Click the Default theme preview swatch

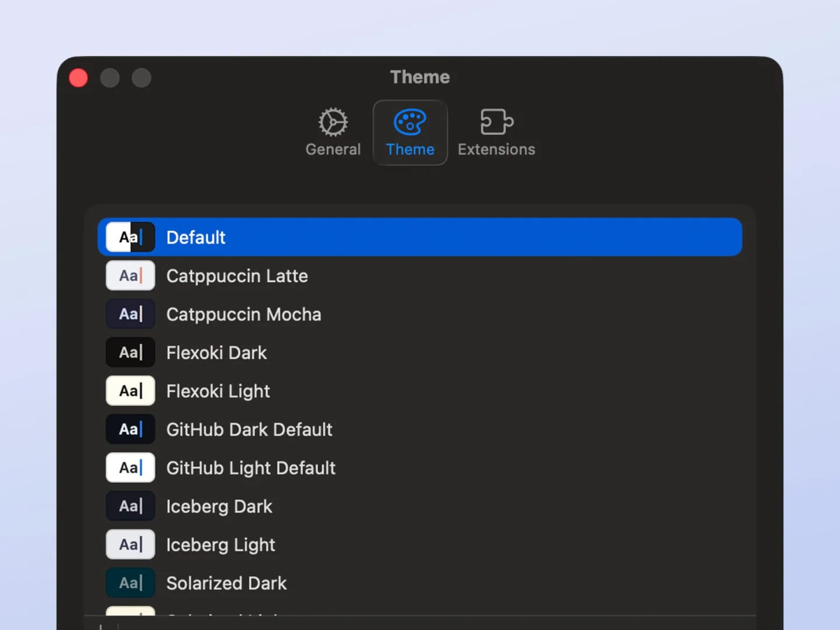[131, 237]
